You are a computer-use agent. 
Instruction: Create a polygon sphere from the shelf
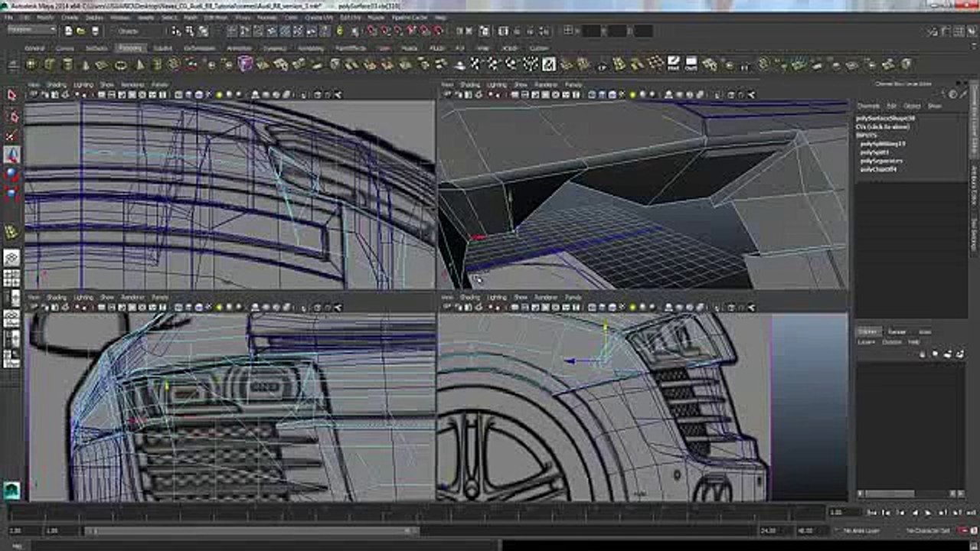(31, 64)
